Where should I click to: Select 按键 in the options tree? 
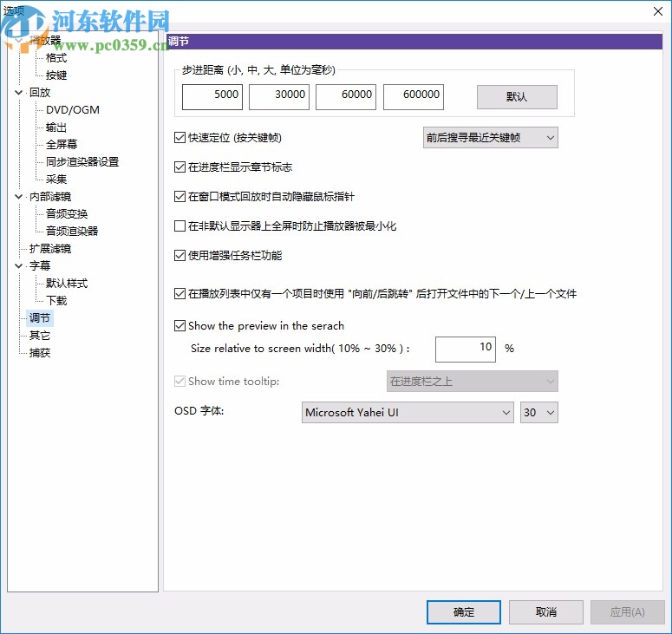(x=56, y=75)
